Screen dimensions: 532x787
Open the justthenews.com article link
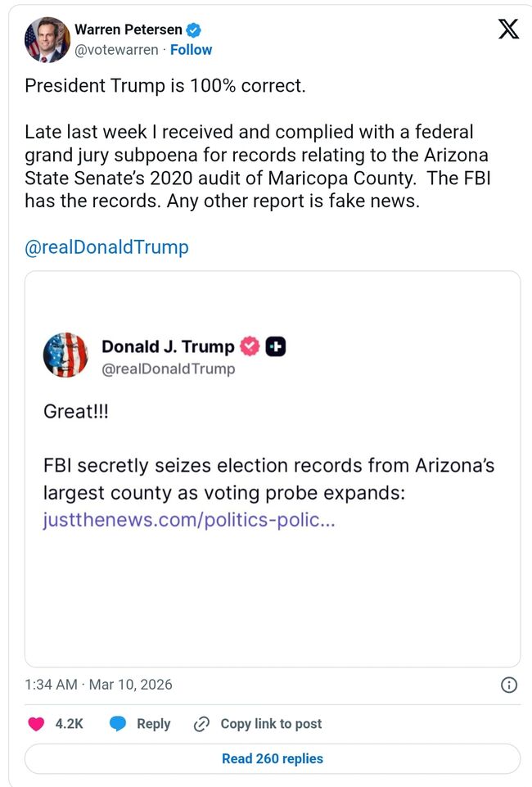pos(188,521)
